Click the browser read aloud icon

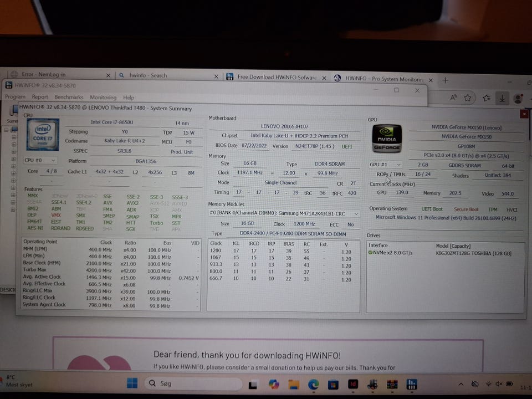(x=453, y=98)
